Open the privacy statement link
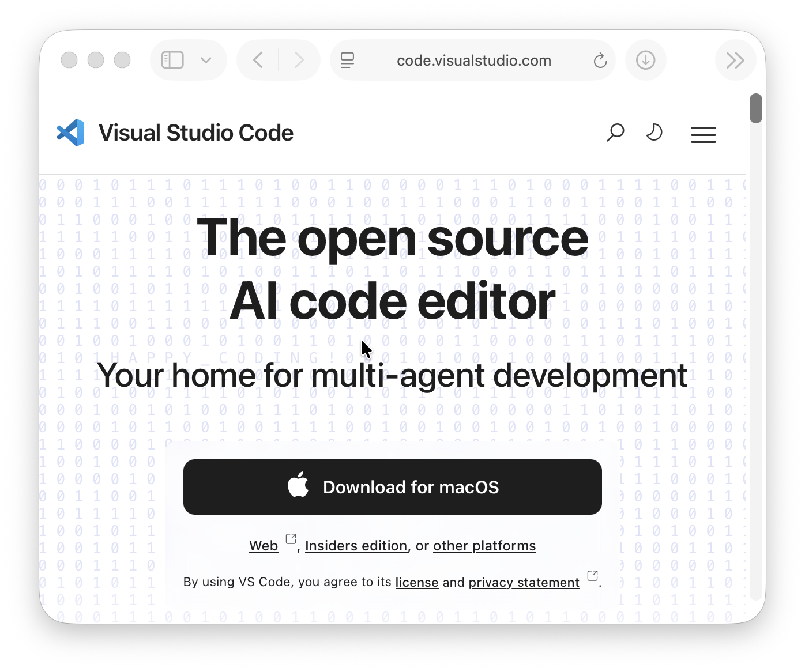The width and height of the screenshot is (805, 672). [524, 582]
